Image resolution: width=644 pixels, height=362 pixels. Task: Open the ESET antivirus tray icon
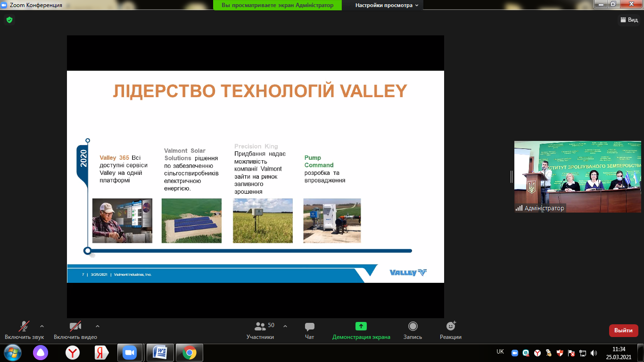pos(526,353)
